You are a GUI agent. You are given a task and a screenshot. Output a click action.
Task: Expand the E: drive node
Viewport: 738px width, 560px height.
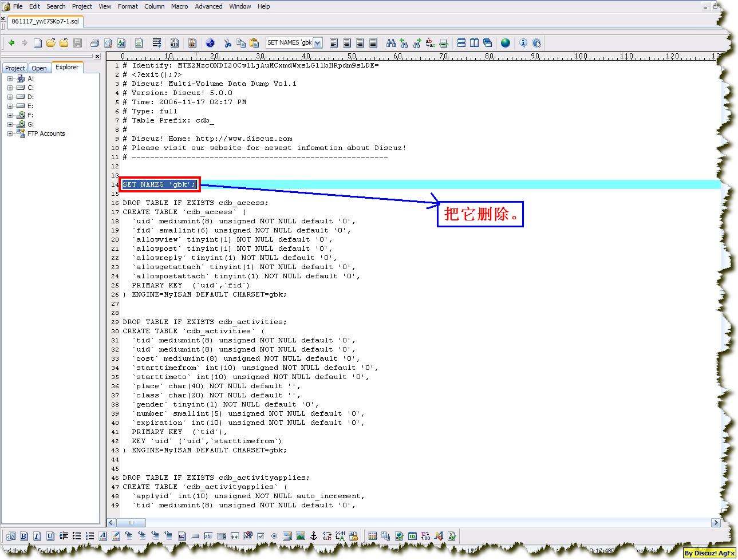[x=10, y=106]
